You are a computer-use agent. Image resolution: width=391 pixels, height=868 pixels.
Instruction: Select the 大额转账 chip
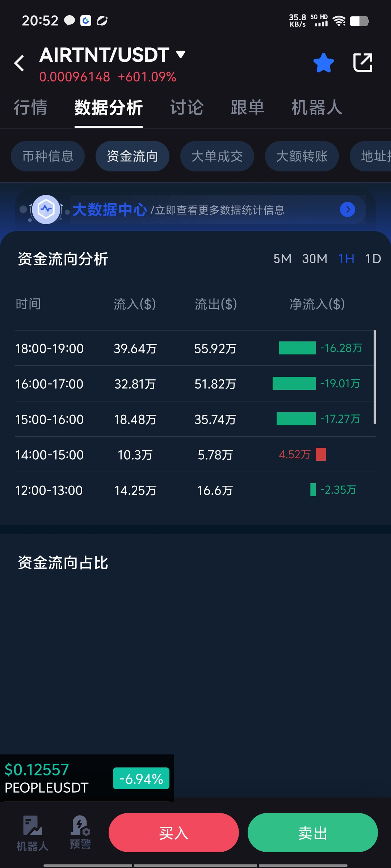(x=302, y=156)
